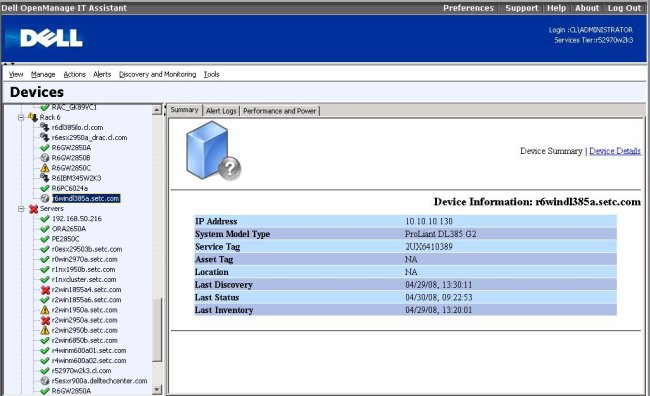Click the green check icon beside R6PC6024a

tap(45, 188)
